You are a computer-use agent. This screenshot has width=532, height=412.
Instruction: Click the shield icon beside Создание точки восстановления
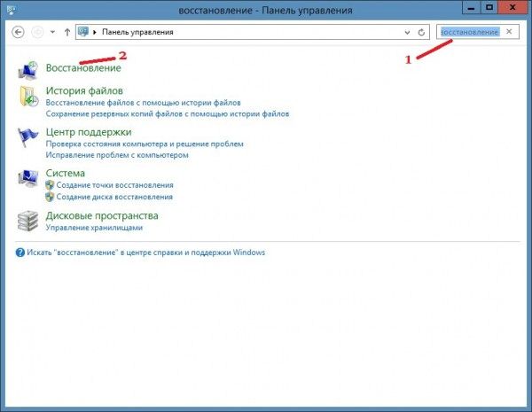pyautogui.click(x=50, y=185)
